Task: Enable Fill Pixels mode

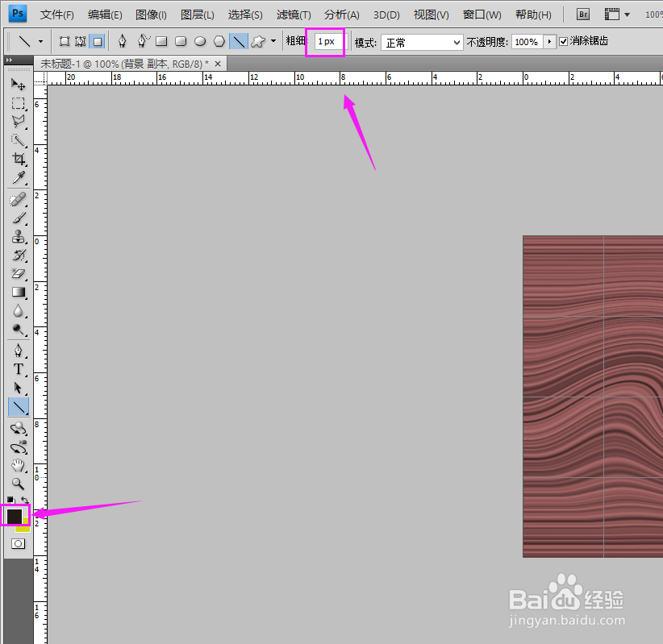Action: click(98, 41)
